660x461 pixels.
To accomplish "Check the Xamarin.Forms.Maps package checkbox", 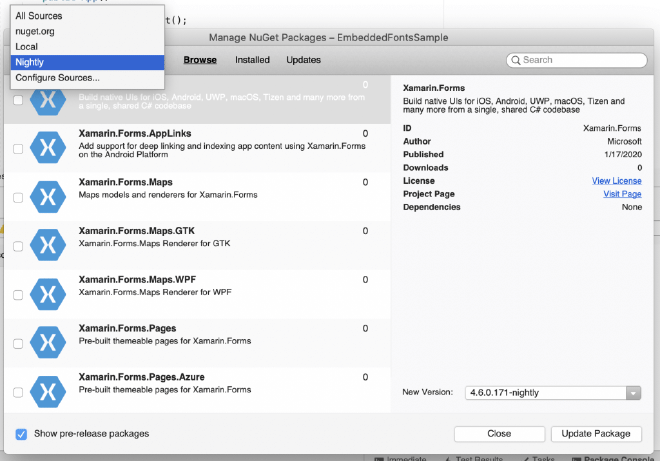I will coord(18,197).
